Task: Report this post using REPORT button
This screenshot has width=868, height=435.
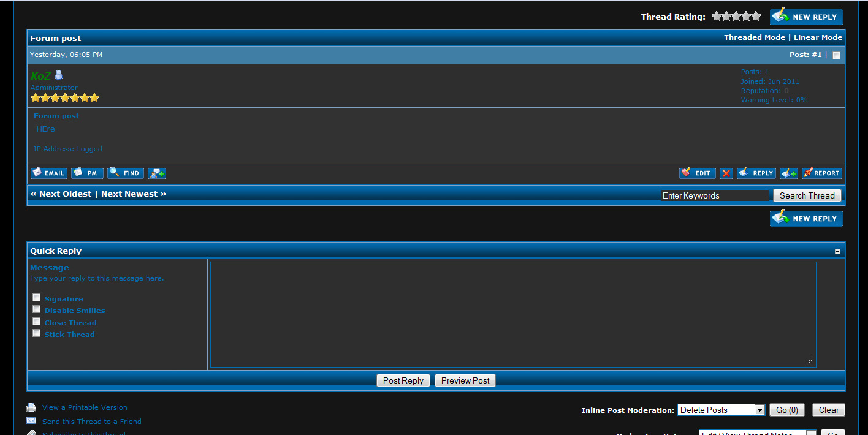Action: (821, 173)
